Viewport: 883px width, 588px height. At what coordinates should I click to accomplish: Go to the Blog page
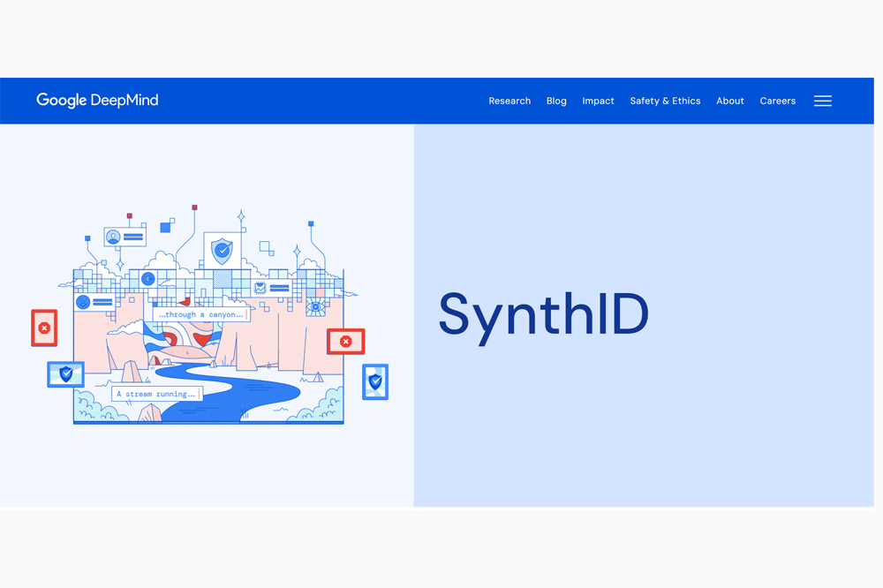(556, 101)
